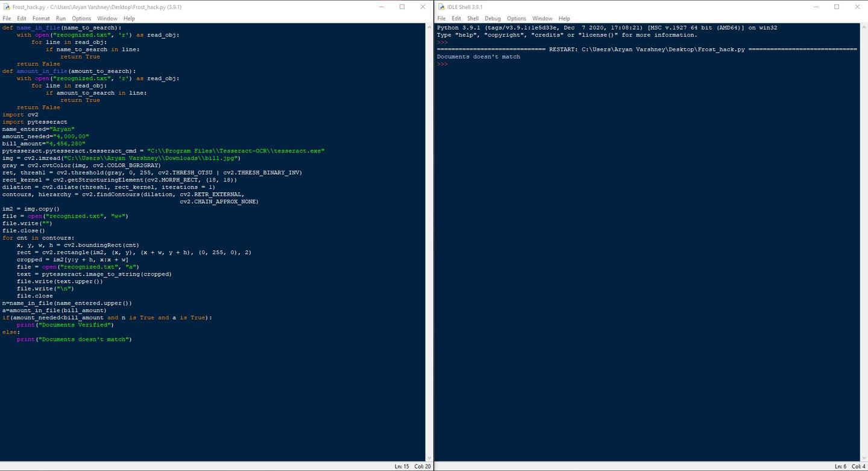Screen dimensions: 868x471
Task: Click print("Documents doesn't match") line in editor
Action: pos(74,339)
